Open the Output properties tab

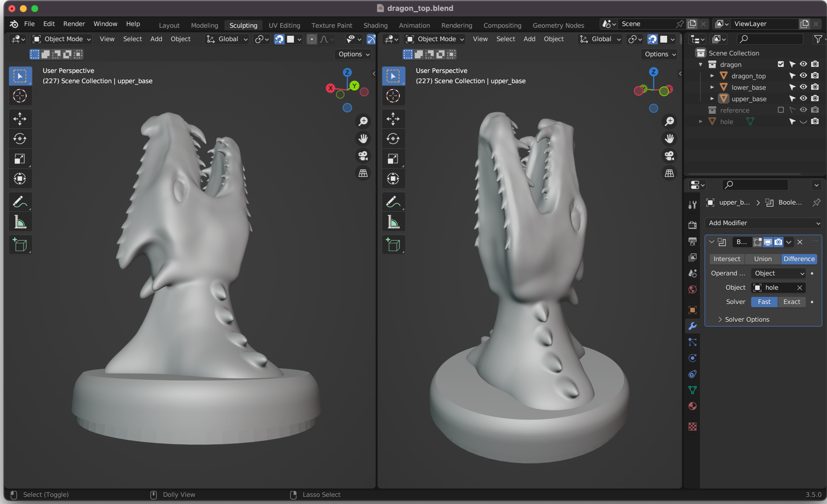pos(692,241)
